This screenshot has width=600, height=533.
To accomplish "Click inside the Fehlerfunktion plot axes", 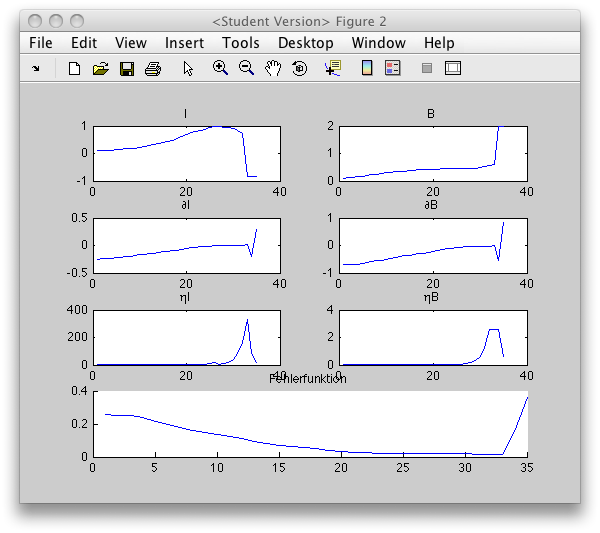I will [310, 423].
